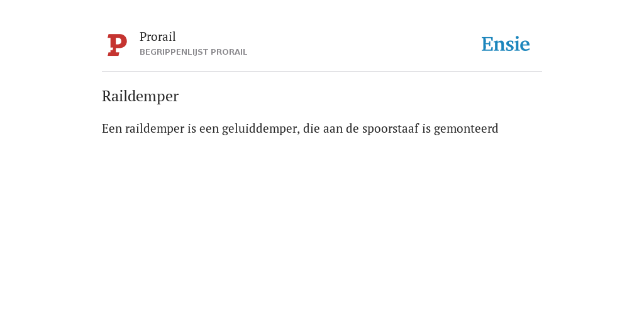
Task: Open the Ensie logo link
Action: (506, 44)
